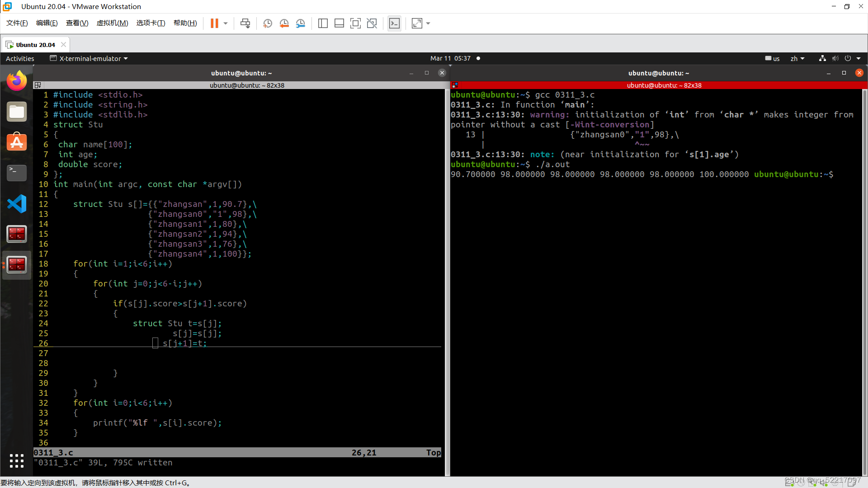Pause the virtual machine
The image size is (868, 488).
[x=214, y=23]
